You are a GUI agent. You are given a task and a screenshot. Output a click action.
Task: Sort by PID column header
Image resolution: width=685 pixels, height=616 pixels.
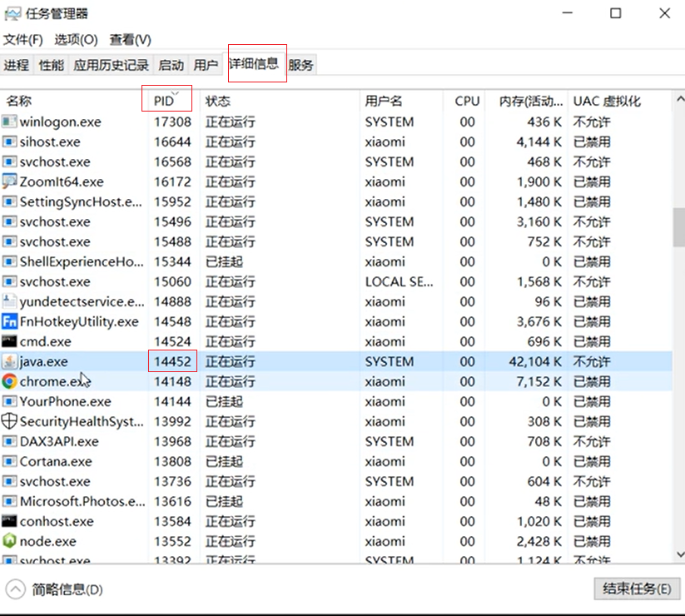click(164, 101)
